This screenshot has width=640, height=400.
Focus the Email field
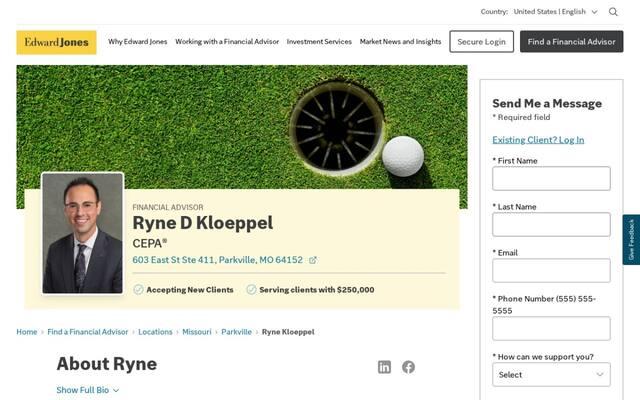[x=551, y=271]
